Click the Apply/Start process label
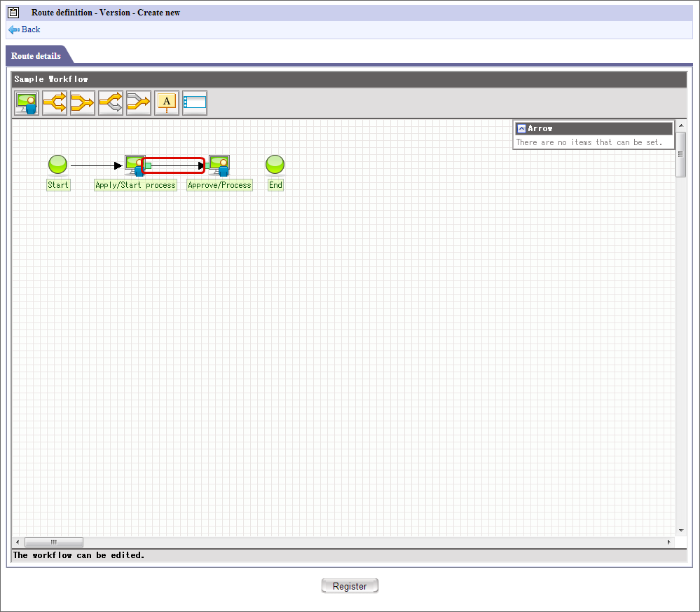Screen dimensions: 700x612 135,185
